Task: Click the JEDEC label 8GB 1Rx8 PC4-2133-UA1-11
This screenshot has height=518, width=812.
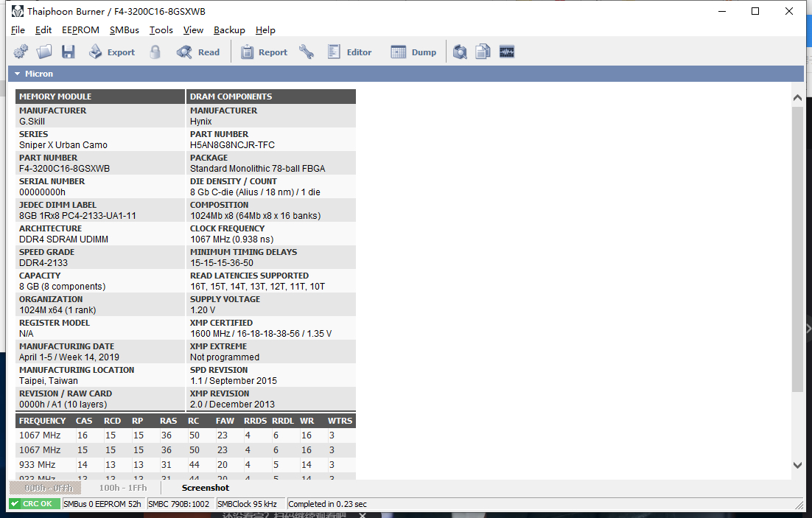Action: point(77,215)
